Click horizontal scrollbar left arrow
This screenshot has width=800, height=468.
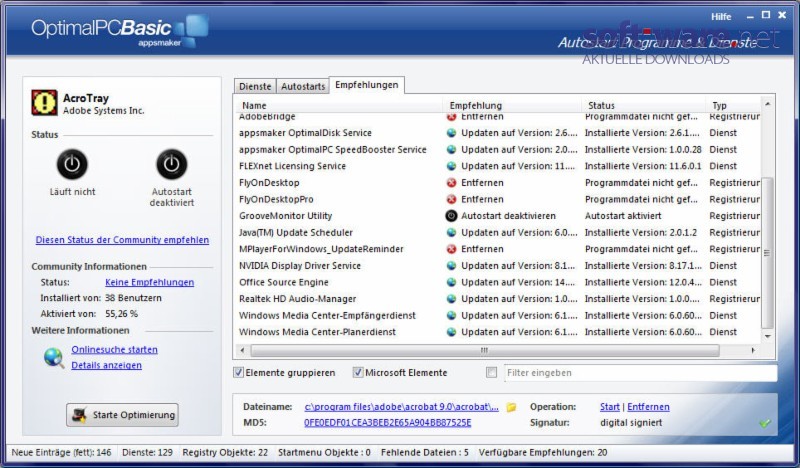(242, 351)
